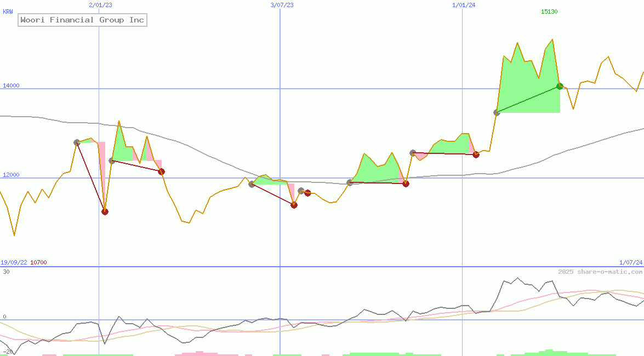Click the 2025 share-o-matic.com credit text
The image size is (644, 356).
click(x=600, y=272)
